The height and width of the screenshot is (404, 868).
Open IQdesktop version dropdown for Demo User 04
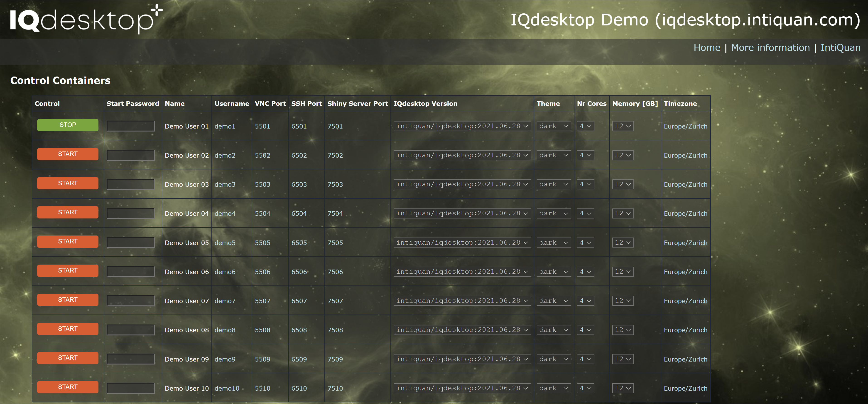pyautogui.click(x=462, y=213)
